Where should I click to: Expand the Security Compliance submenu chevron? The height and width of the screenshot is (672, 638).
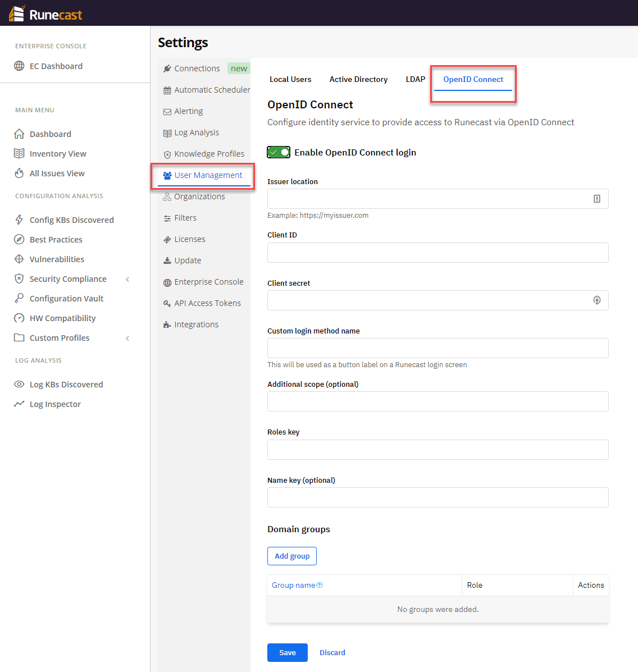[127, 279]
